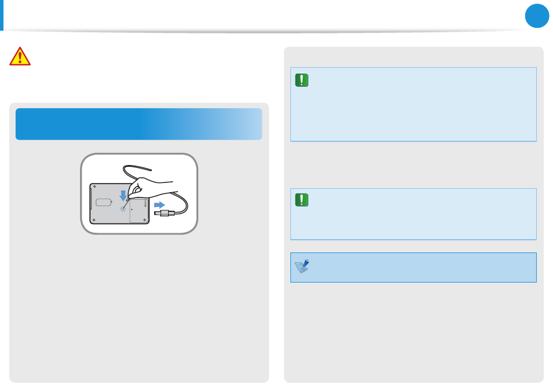
Task: Click the circled emergency hole on laptop
Action: click(123, 209)
